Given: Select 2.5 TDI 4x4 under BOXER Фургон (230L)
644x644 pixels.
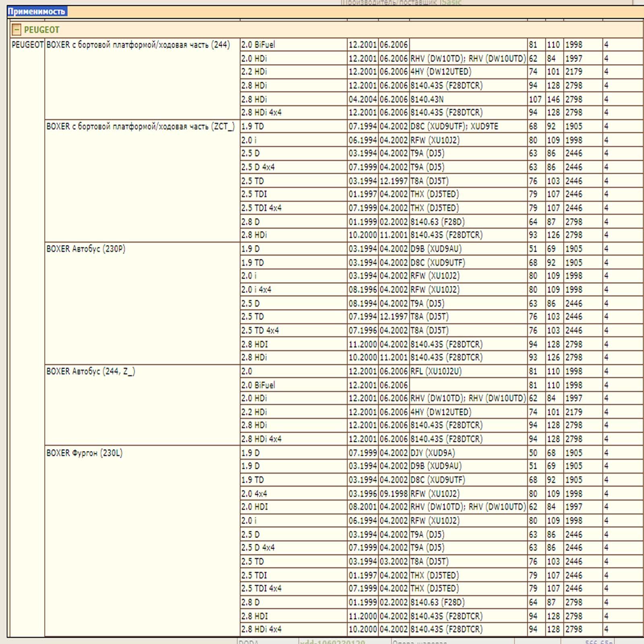Looking at the screenshot, I should click(293, 588).
